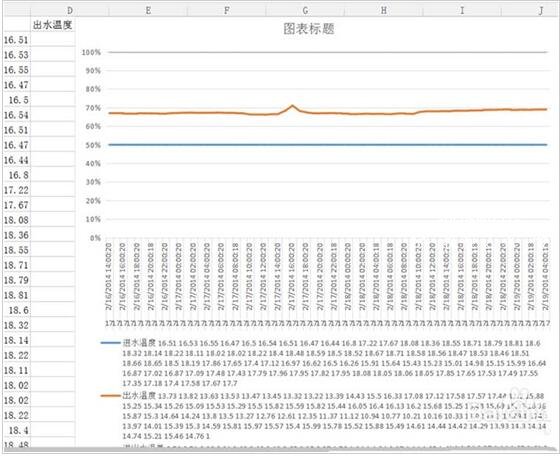560x457 pixels.
Task: Click cell value 16.55
Action: tap(16, 70)
